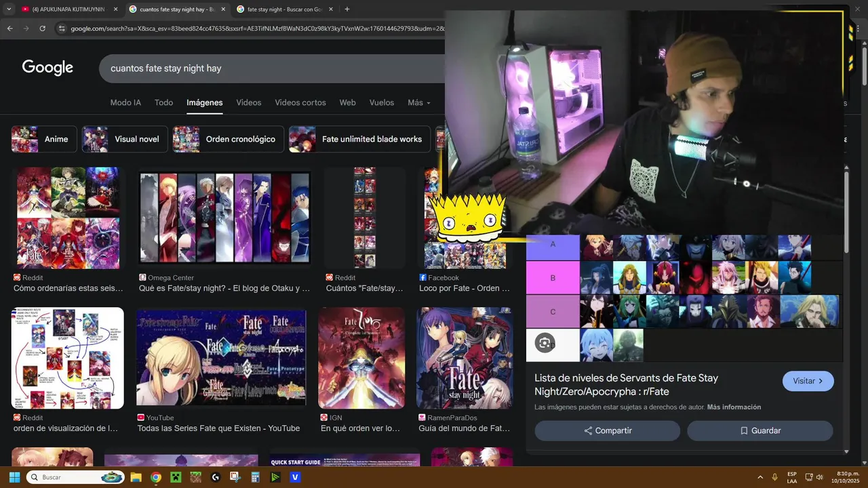The height and width of the screenshot is (488, 868).
Task: Switch to Modo IA search mode
Action: coord(125,102)
